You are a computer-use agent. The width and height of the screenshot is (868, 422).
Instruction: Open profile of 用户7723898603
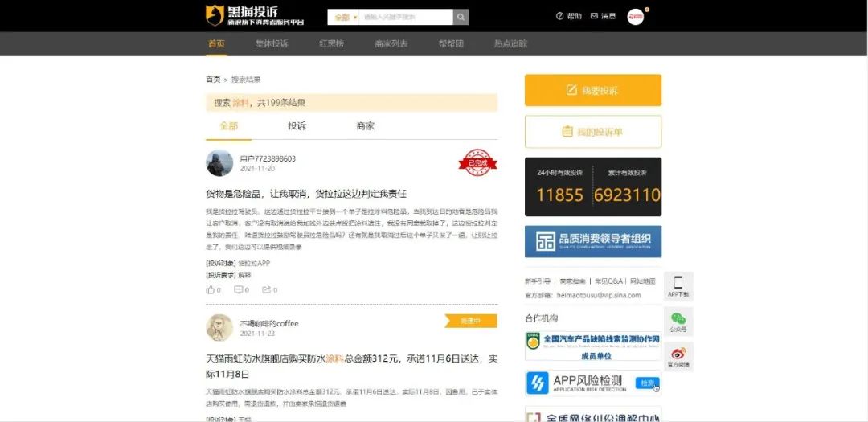[268, 158]
